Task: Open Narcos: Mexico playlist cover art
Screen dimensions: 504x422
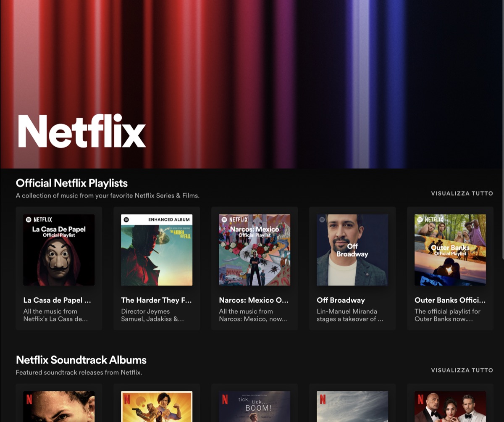Action: [x=255, y=250]
